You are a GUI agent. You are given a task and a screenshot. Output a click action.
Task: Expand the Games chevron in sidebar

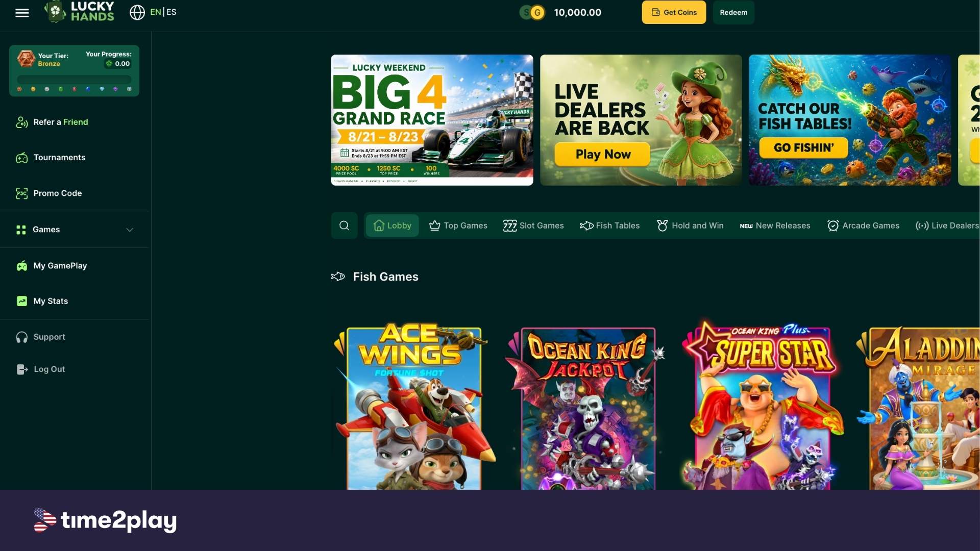tap(130, 230)
